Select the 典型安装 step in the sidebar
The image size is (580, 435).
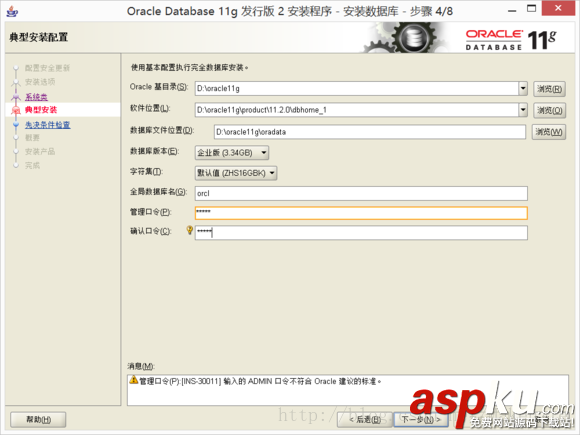click(x=41, y=110)
